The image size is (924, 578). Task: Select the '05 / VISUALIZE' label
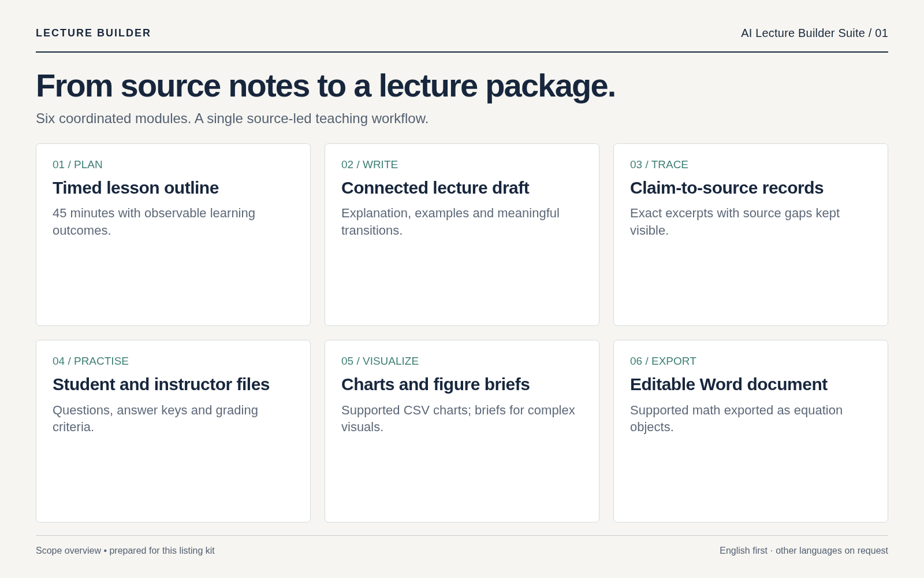click(380, 361)
